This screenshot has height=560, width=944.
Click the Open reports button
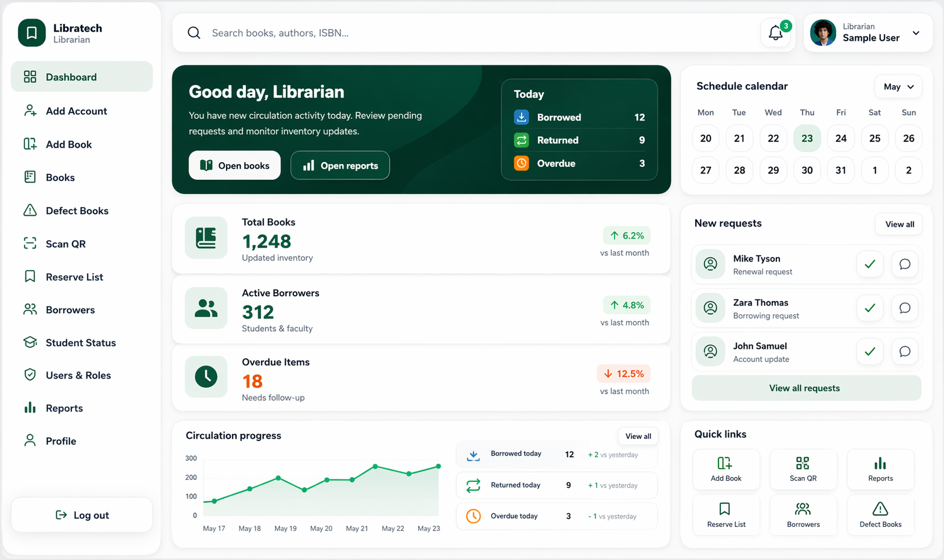click(x=340, y=165)
